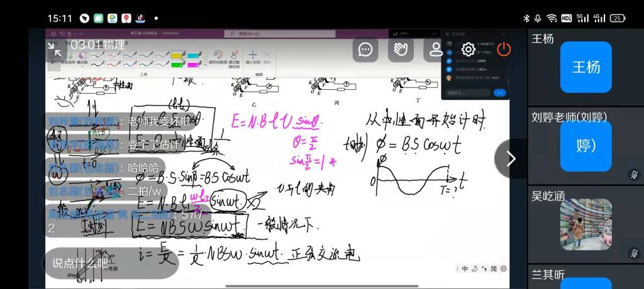Toggle IME punctuation mode icon
The image size is (644, 289).
(484, 269)
